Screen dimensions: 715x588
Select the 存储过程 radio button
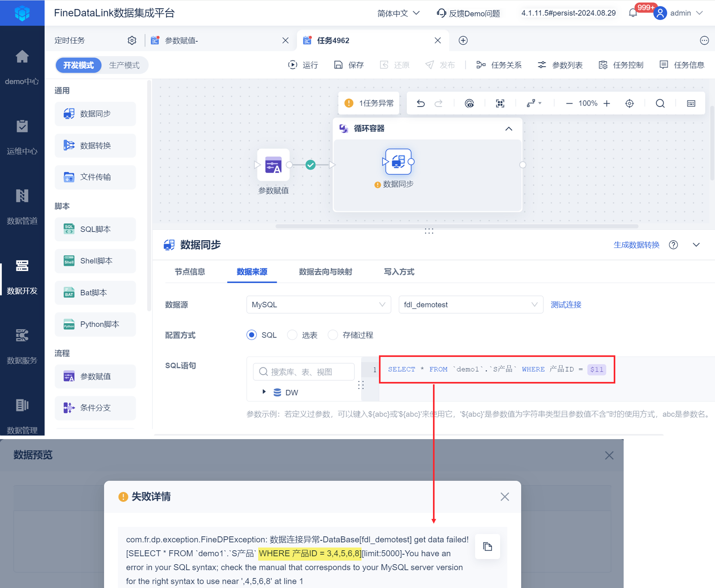point(333,335)
